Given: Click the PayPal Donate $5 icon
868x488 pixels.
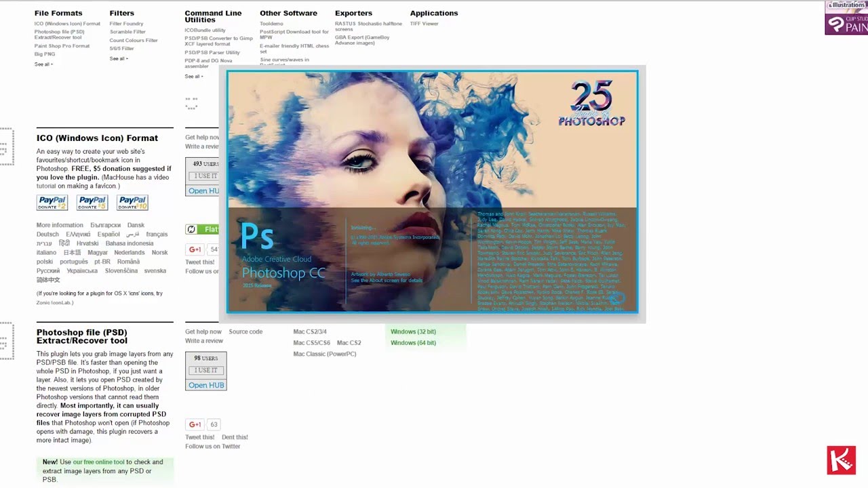Looking at the screenshot, I should pyautogui.click(x=92, y=202).
